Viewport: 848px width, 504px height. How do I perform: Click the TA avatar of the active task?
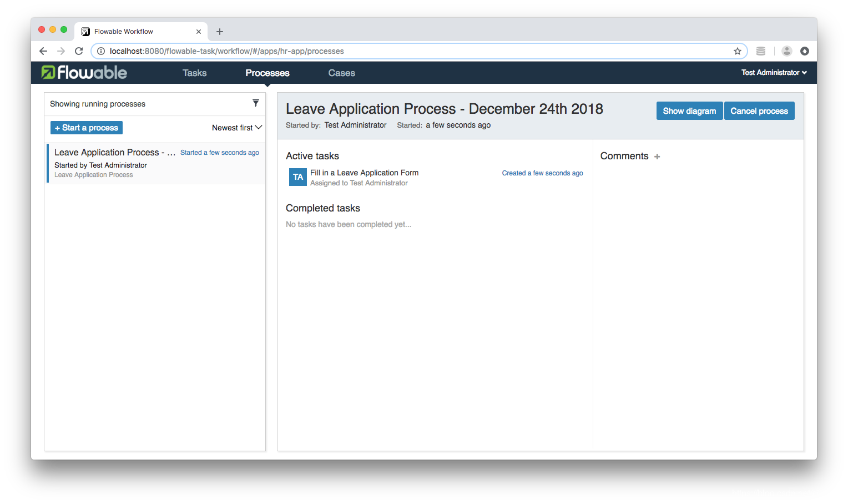[298, 177]
